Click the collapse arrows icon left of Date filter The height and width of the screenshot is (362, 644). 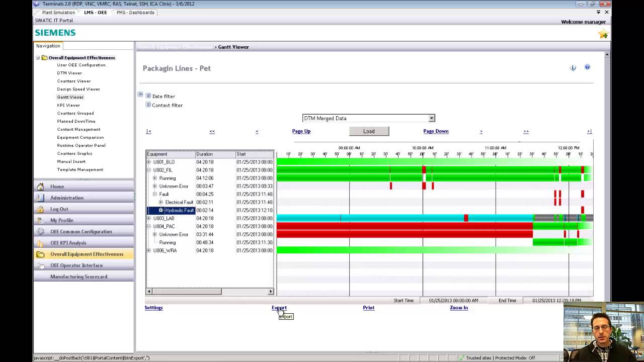tap(140, 95)
